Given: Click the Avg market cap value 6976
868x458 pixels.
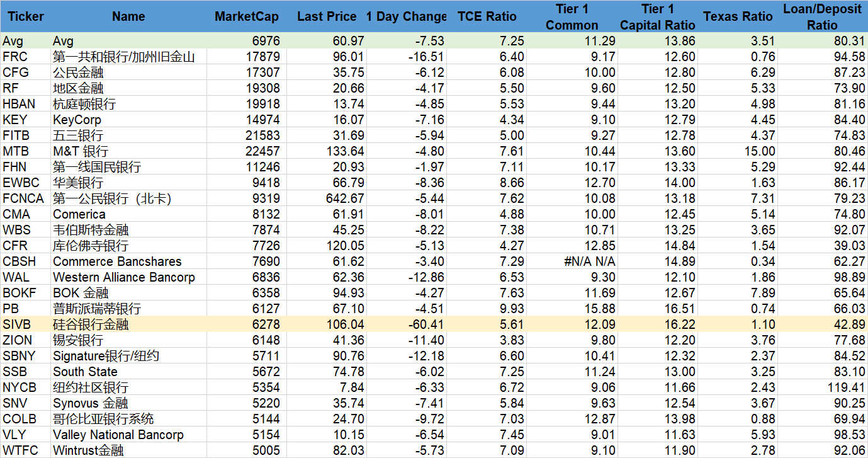Looking at the screenshot, I should [x=247, y=41].
